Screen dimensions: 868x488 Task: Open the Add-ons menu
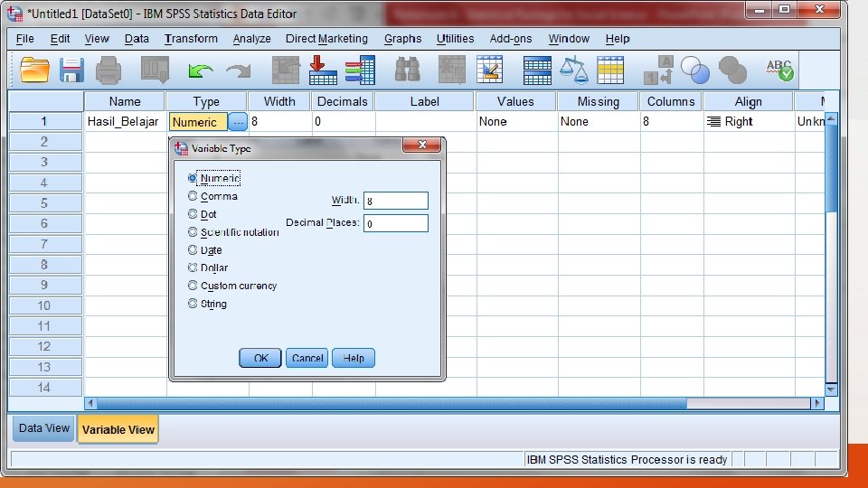pyautogui.click(x=511, y=39)
